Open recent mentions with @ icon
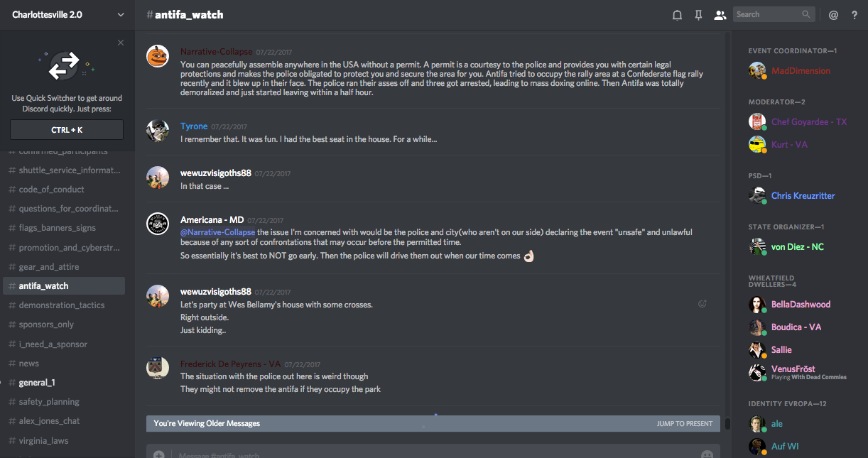 point(833,15)
